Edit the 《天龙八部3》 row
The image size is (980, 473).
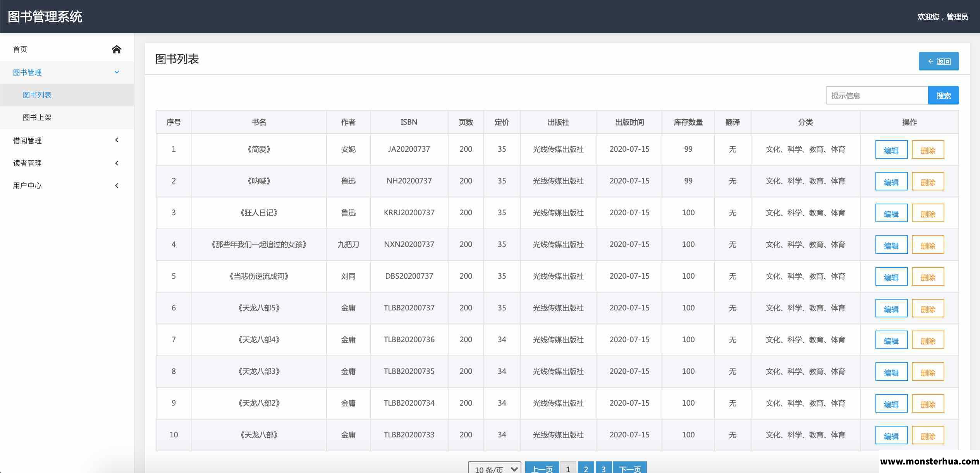[x=891, y=372]
